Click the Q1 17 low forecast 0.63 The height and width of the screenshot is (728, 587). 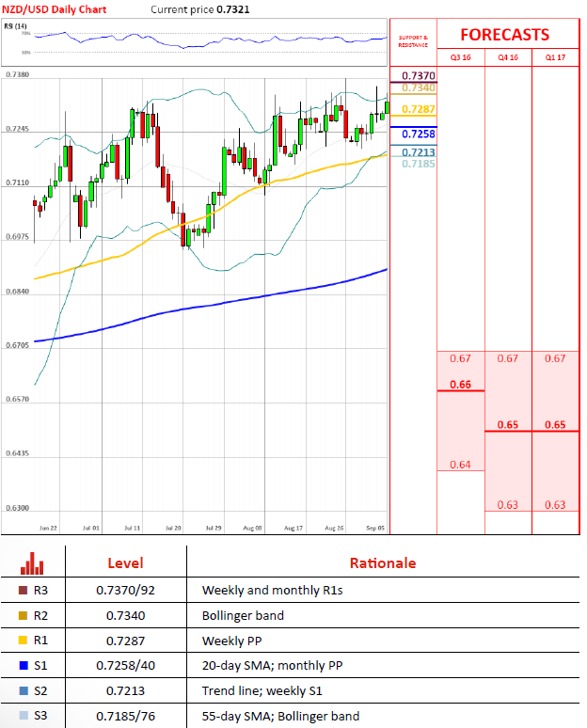(555, 505)
